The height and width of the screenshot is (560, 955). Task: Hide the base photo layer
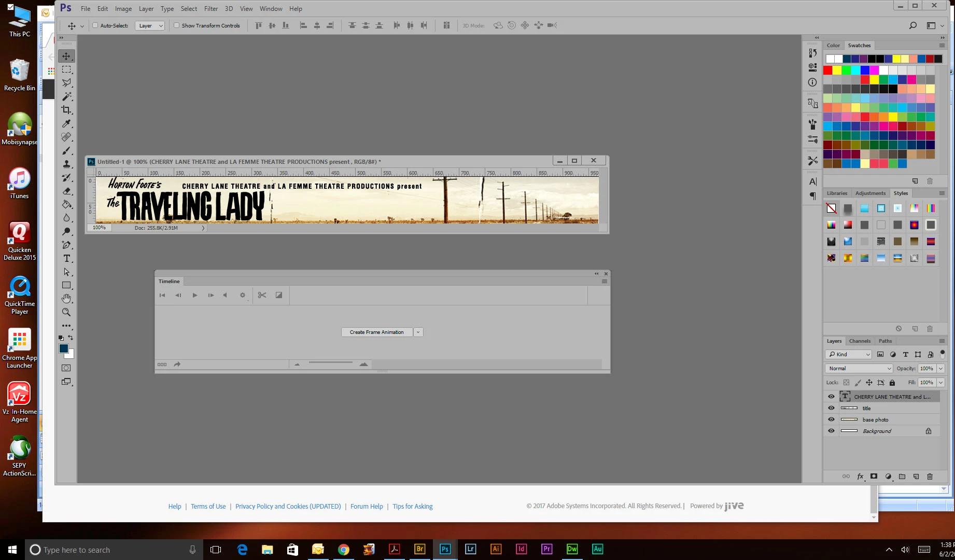coord(831,419)
